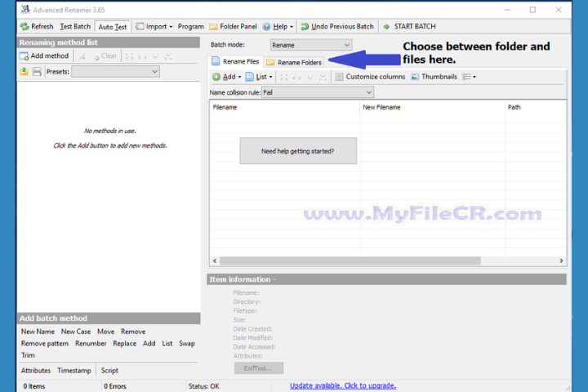
Task: Click the save preset disk icon
Action: [x=37, y=71]
